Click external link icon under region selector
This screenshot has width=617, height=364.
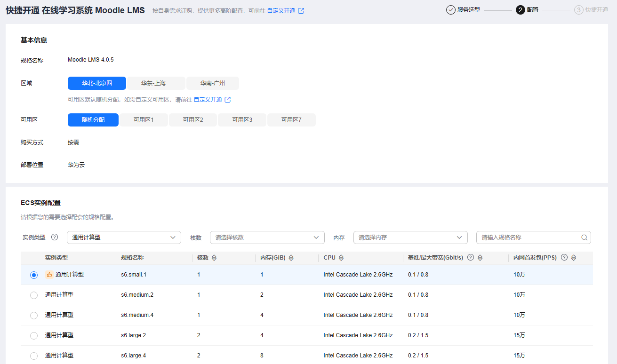tap(228, 100)
